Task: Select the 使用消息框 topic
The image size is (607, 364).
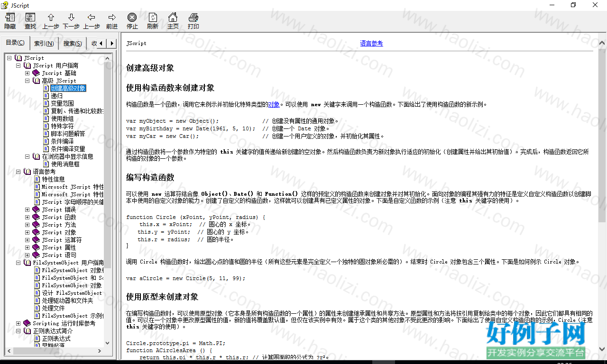Action: (x=65, y=164)
